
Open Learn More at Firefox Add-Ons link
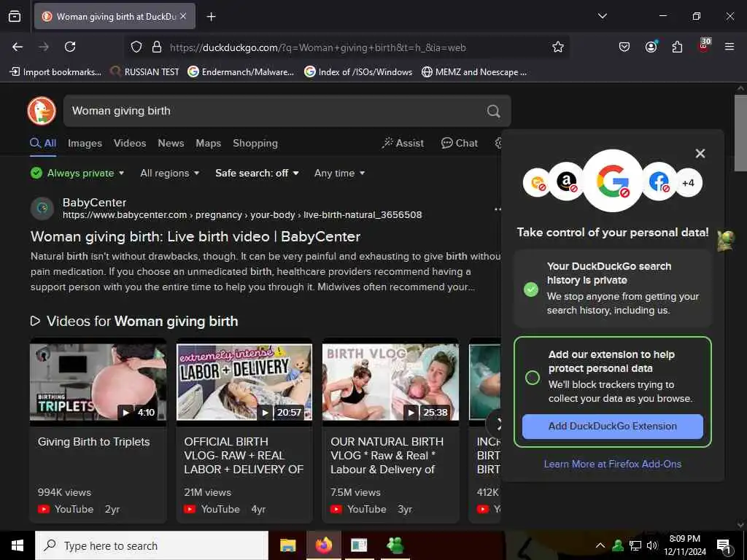612,464
